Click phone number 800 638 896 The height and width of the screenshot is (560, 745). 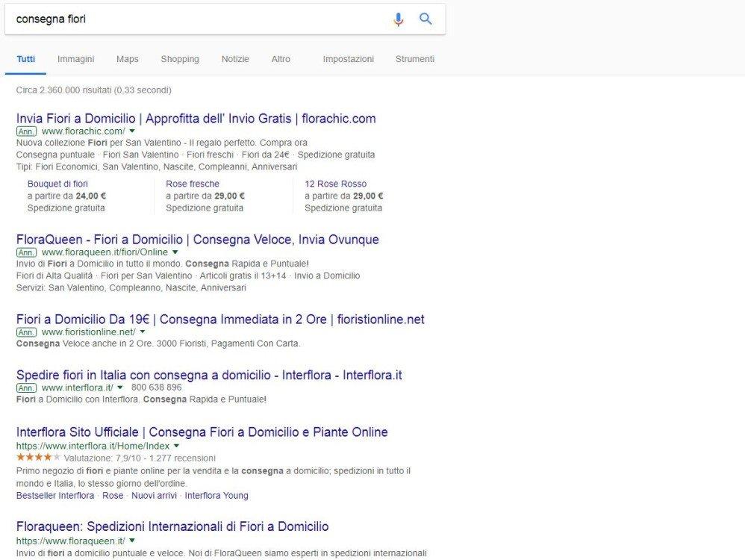(156, 388)
